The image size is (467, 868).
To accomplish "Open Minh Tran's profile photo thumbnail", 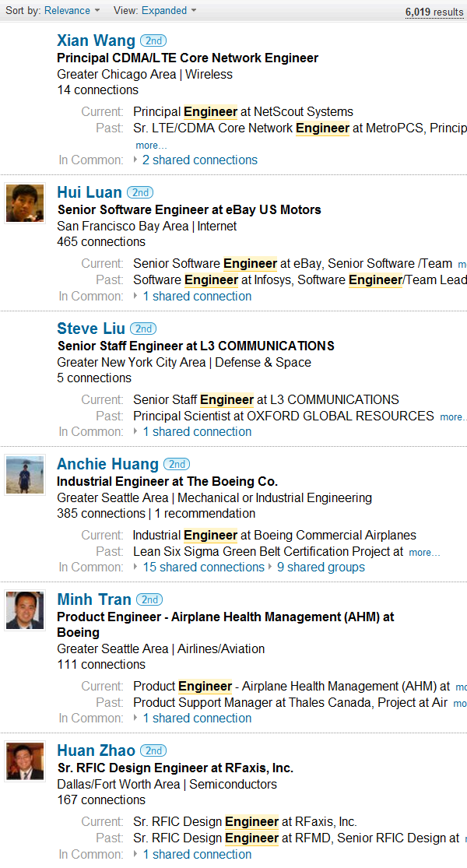I will [25, 610].
